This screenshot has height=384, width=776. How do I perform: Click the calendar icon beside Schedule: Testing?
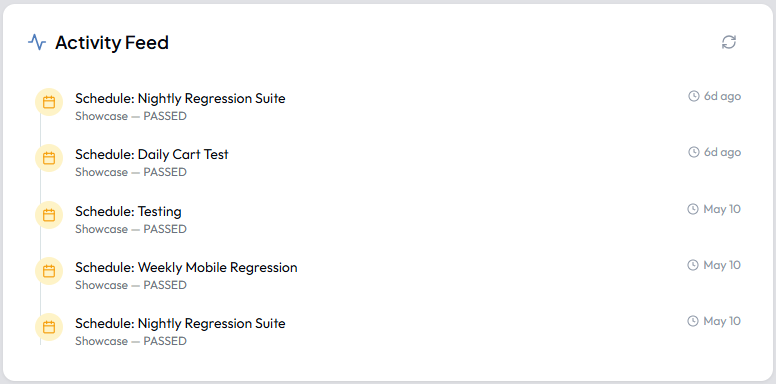pyautogui.click(x=48, y=215)
